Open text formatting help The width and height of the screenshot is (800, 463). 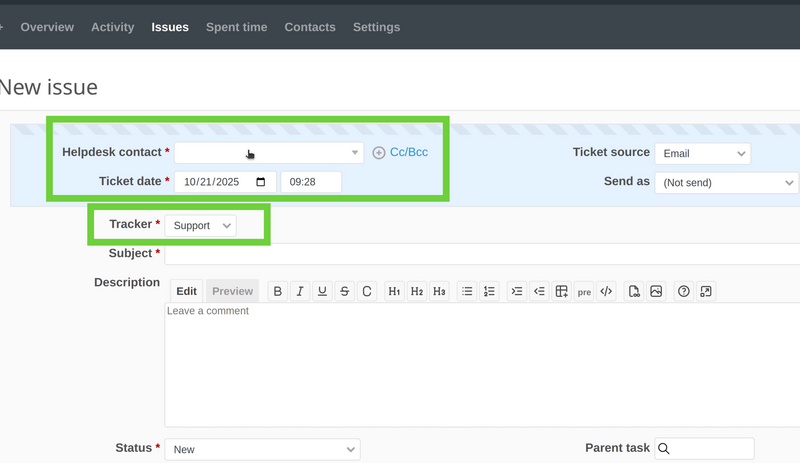point(684,291)
